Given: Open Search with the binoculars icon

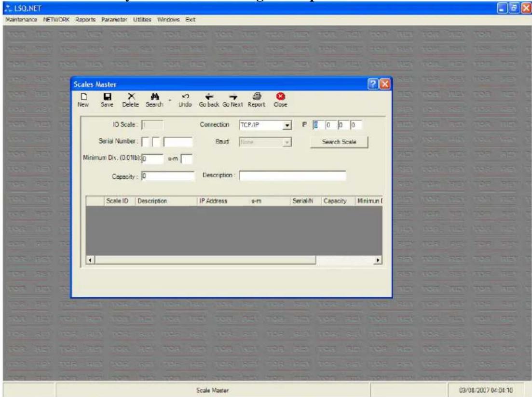Looking at the screenshot, I should click(x=154, y=100).
